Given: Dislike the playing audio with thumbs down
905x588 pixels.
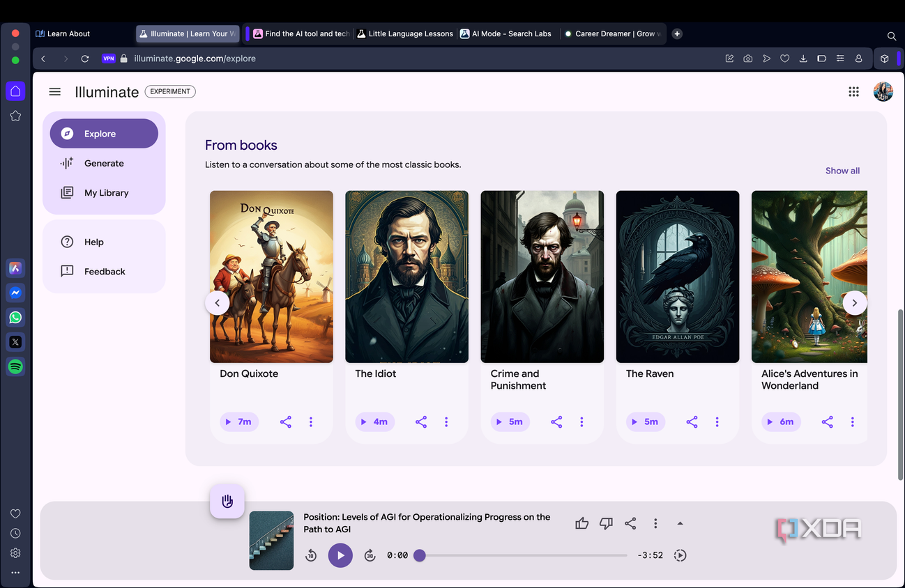Looking at the screenshot, I should 607,523.
